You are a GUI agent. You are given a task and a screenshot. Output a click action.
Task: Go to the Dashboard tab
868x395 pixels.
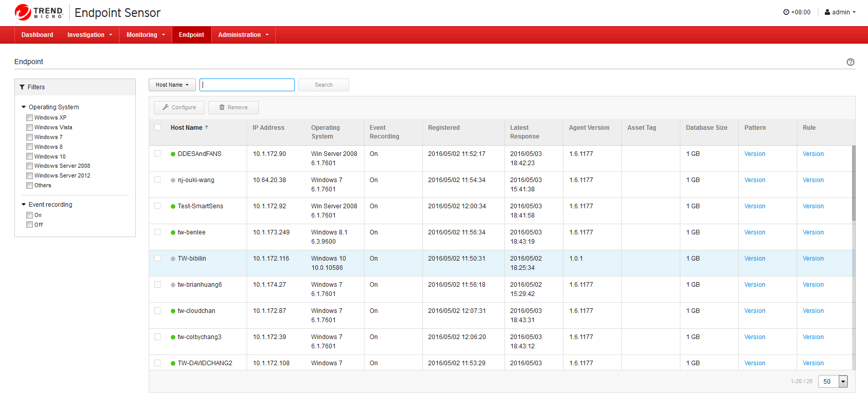pyautogui.click(x=37, y=35)
